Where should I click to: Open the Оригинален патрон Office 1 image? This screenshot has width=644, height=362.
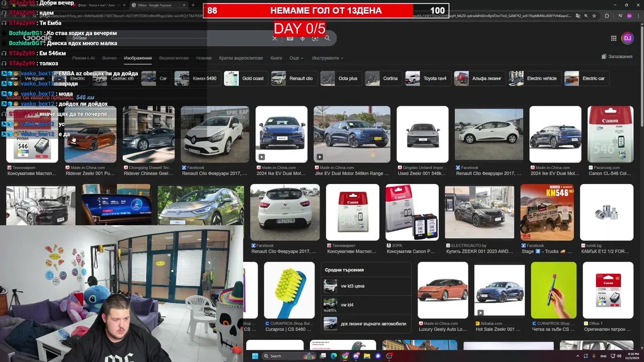pos(608,290)
